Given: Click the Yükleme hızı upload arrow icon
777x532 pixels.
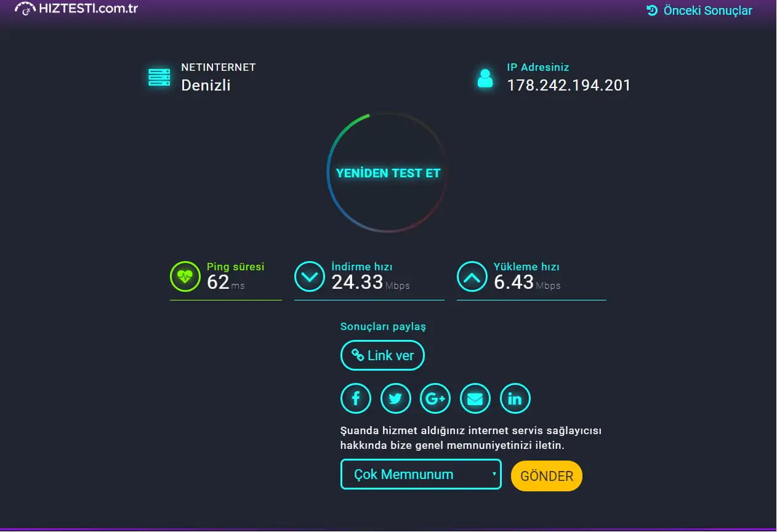Looking at the screenshot, I should [472, 276].
